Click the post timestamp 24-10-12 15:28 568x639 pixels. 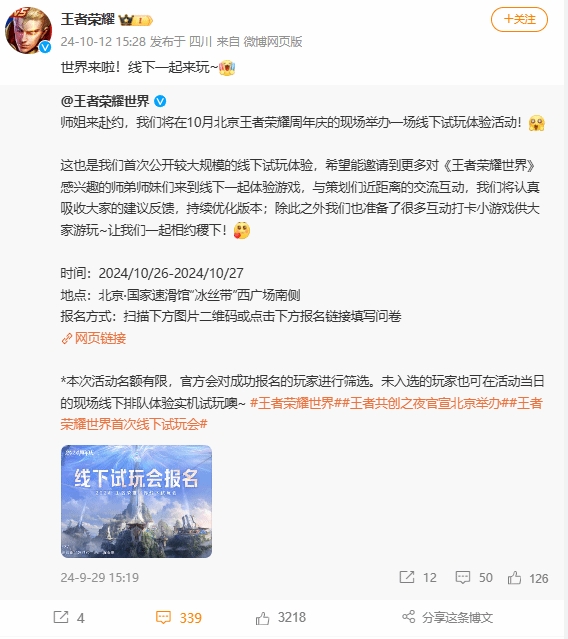103,42
